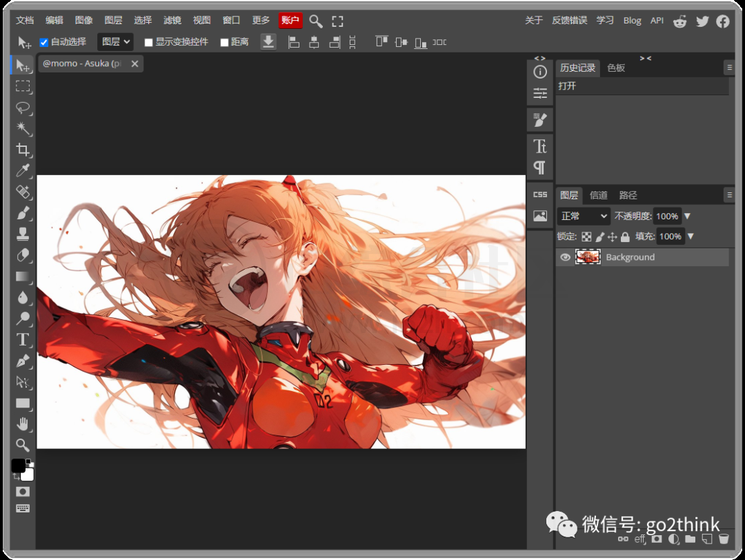The height and width of the screenshot is (560, 745).
Task: Add new adjustment layer icon
Action: tap(673, 539)
